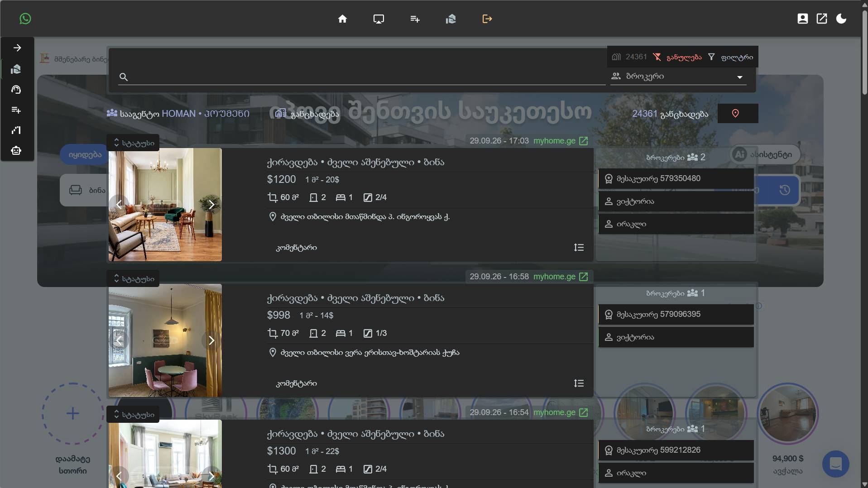Show next photo of the $998 listing
Screen dimensions: 868x488
211,340
